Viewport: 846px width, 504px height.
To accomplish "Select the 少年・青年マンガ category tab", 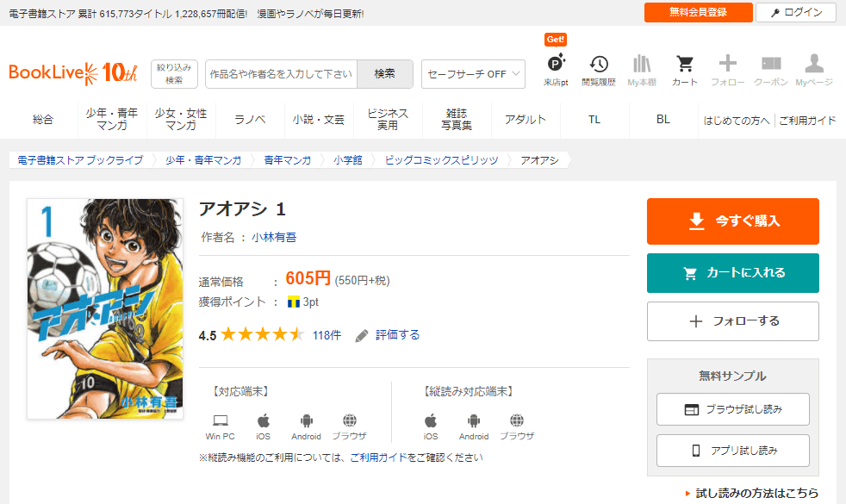I will (x=112, y=120).
